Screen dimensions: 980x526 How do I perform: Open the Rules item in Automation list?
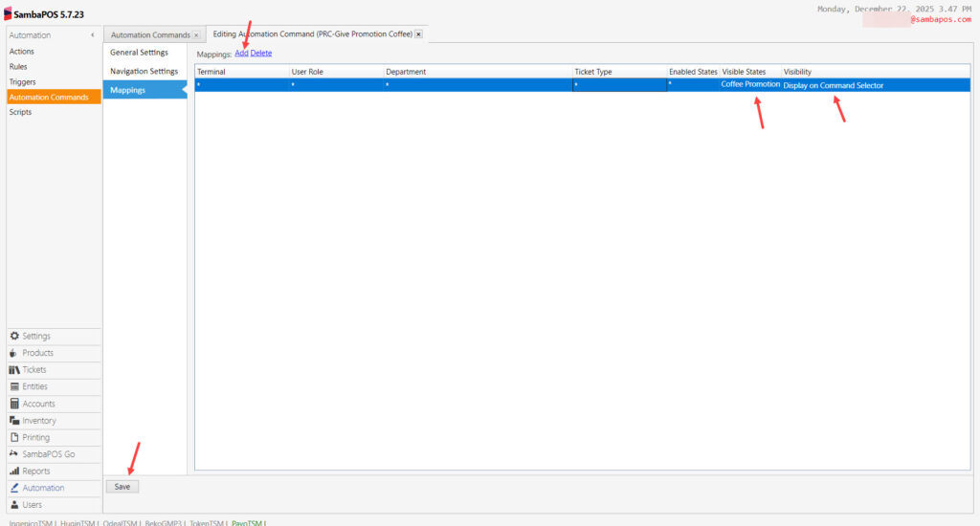pyautogui.click(x=18, y=67)
